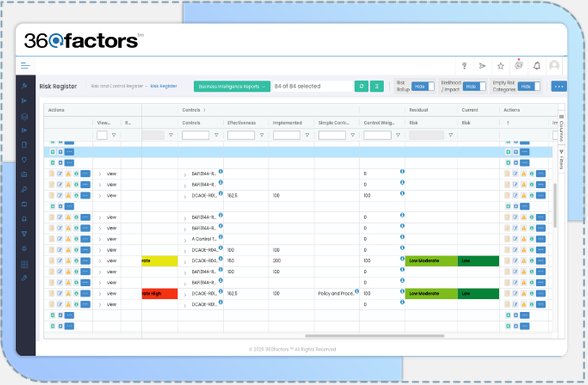Screen dimensions: 588x385
Task: Click the right warning triangle in Policy and Proce. row
Action: click(x=524, y=294)
